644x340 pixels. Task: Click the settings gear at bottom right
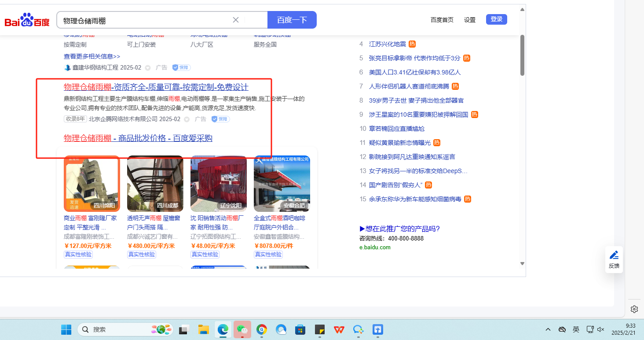[634, 309]
